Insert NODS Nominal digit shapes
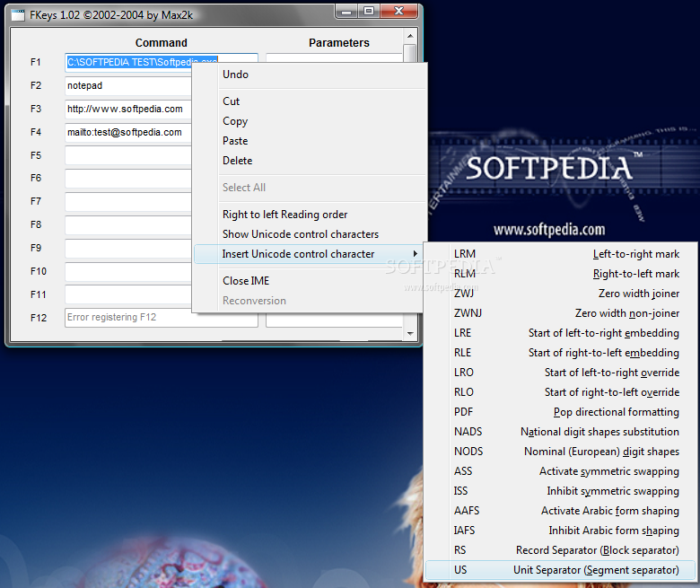The image size is (700, 588). (x=561, y=452)
